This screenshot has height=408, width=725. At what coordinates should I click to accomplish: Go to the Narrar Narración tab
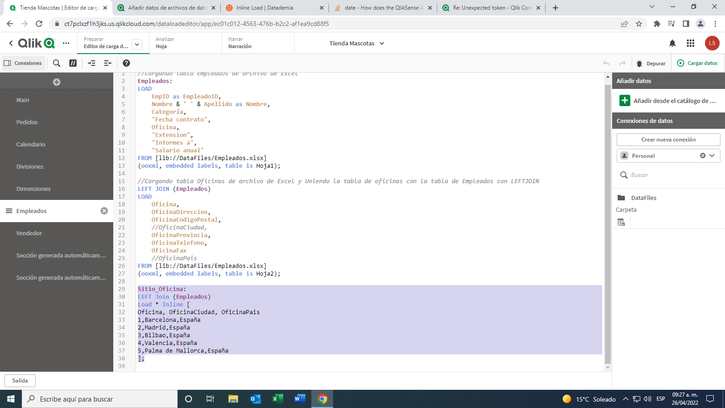240,43
